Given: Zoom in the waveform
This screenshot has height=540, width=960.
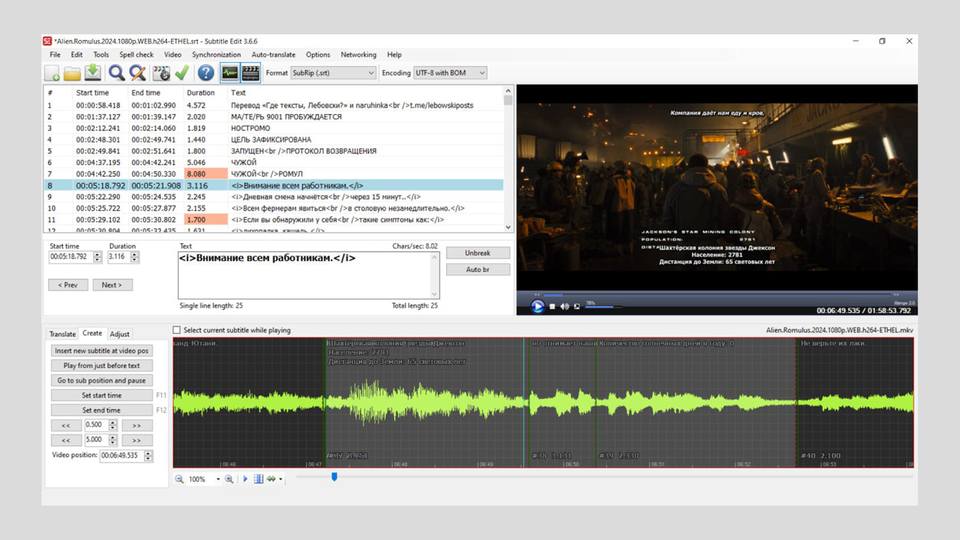Looking at the screenshot, I should (x=229, y=479).
